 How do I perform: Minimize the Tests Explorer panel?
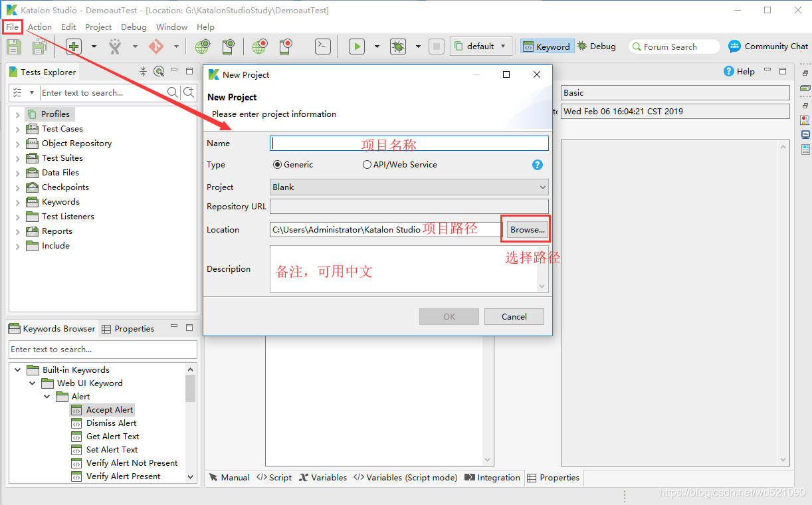(174, 70)
